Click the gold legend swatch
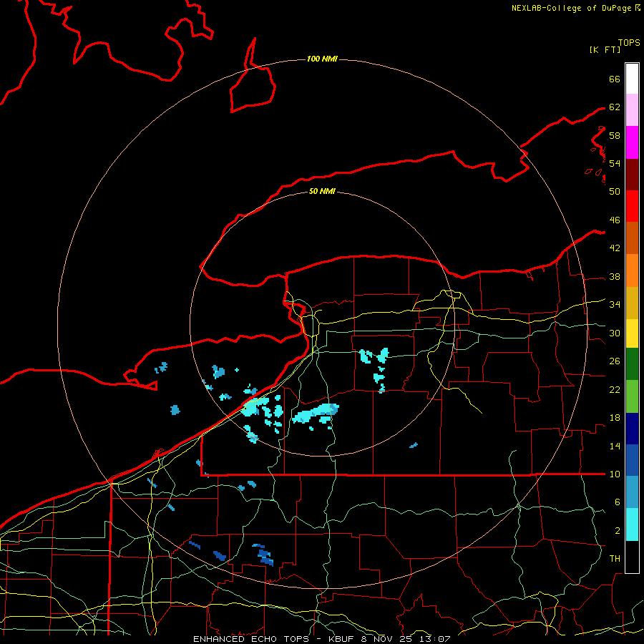Viewport: 644px width, 644px height. coord(632,303)
